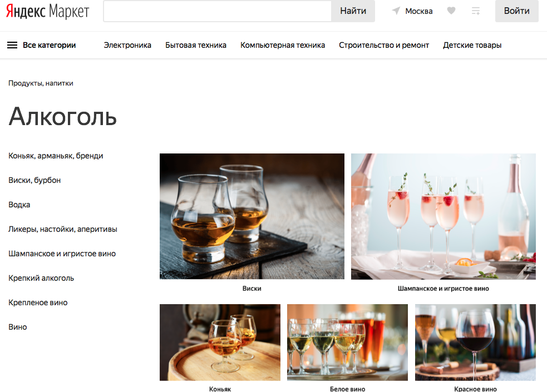
Task: Click the red wine glass photo
Action: (475, 342)
